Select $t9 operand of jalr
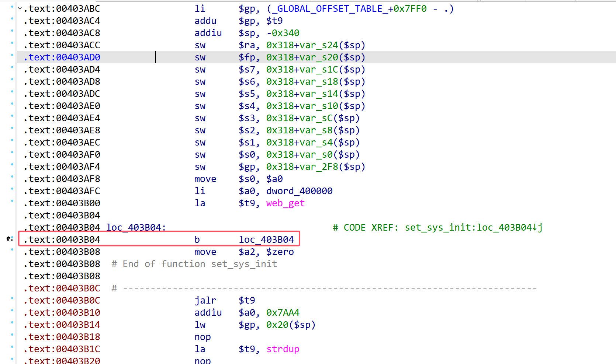Screen dimensions: 616x364 tap(247, 300)
